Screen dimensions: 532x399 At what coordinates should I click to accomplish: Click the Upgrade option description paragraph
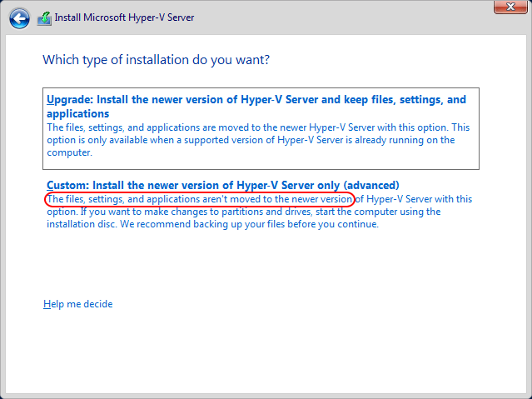pyautogui.click(x=258, y=140)
